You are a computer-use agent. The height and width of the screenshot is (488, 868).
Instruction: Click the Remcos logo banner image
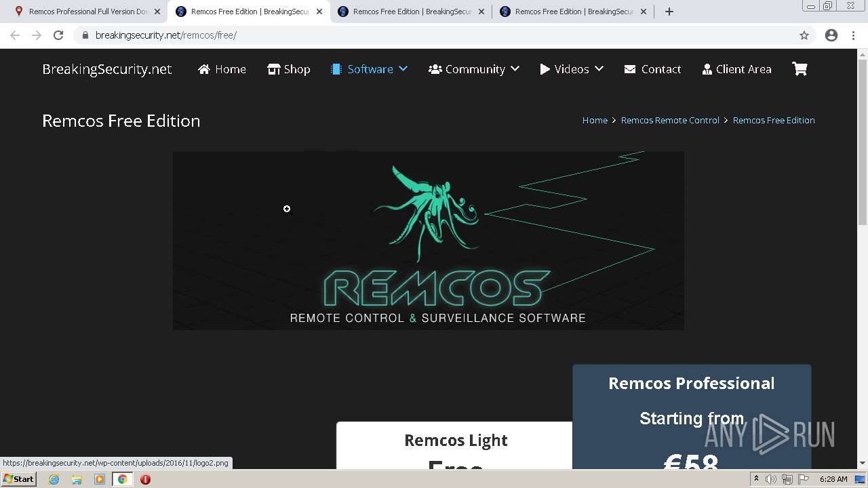point(429,241)
